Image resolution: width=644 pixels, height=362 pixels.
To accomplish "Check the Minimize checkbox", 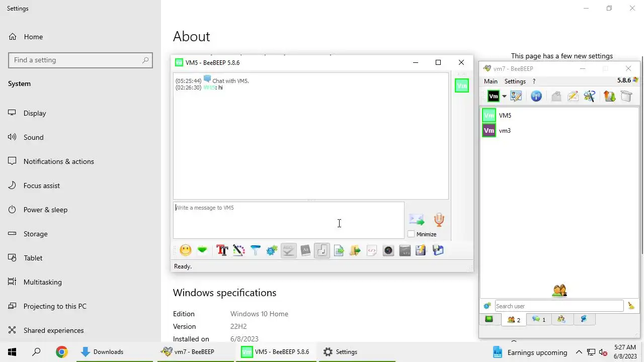I will [x=411, y=234].
